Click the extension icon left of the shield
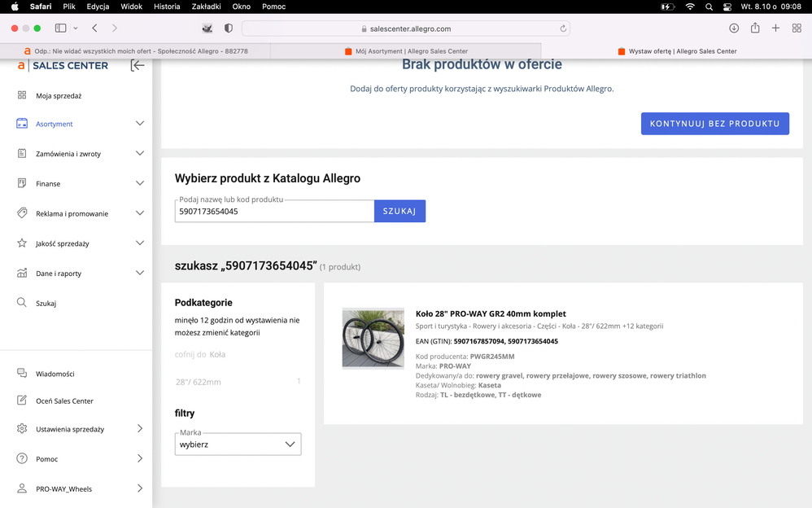Image resolution: width=812 pixels, height=508 pixels. pos(207,28)
